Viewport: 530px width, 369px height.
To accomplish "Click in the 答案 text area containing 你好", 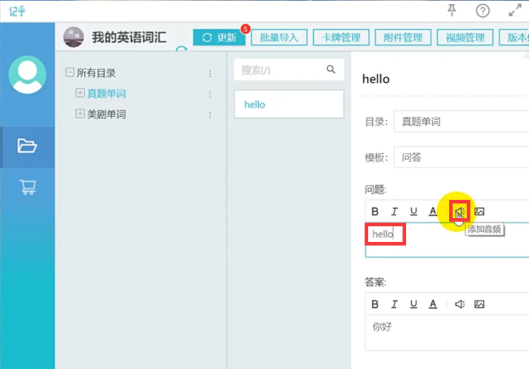I will tap(447, 333).
